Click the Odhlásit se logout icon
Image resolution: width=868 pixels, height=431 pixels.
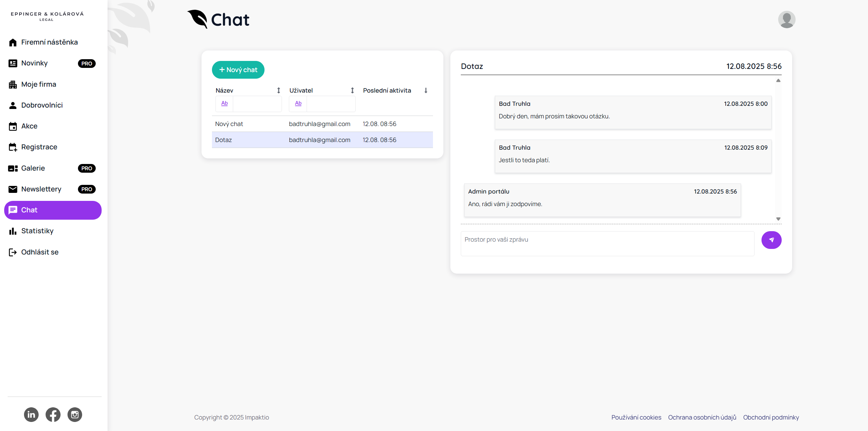pos(13,252)
